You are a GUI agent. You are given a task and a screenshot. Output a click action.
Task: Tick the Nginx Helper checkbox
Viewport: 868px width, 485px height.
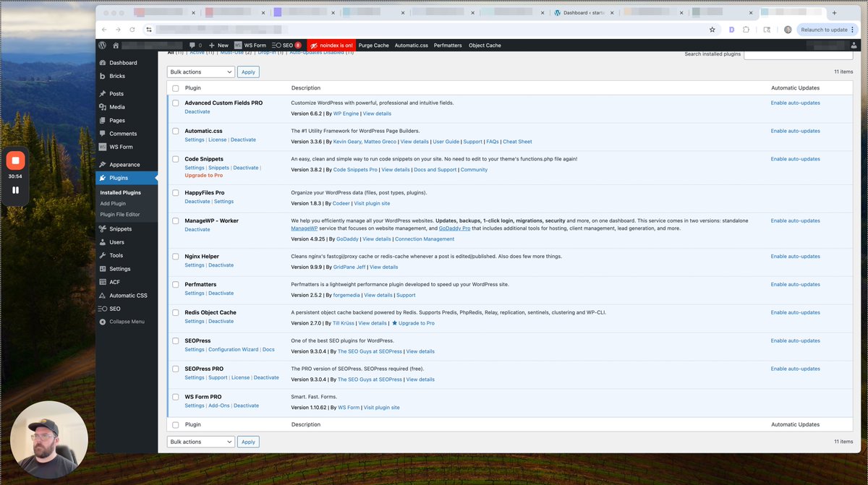[175, 257]
